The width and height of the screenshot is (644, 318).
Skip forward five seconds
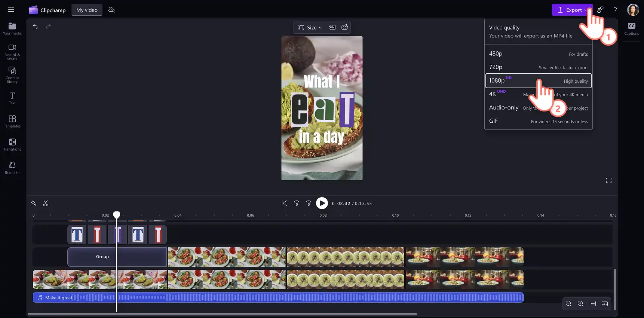point(309,203)
